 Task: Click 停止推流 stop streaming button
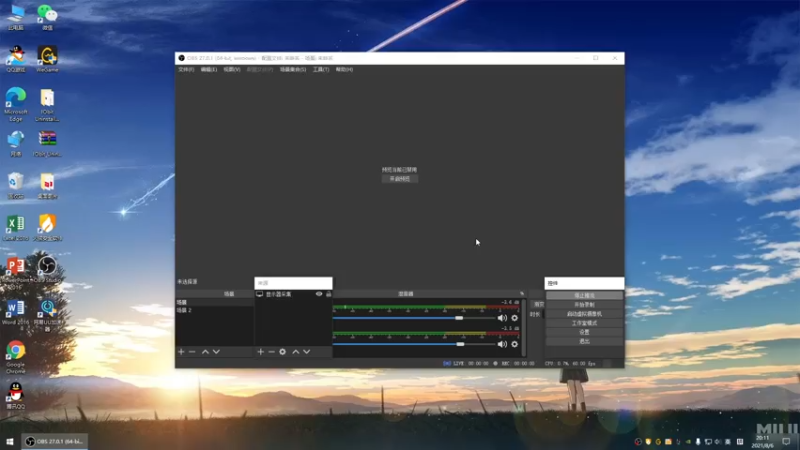pyautogui.click(x=584, y=295)
